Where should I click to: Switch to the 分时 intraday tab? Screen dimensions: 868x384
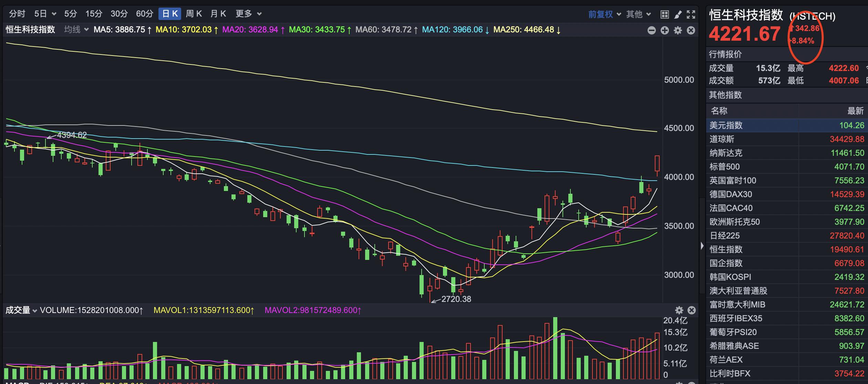click(17, 14)
